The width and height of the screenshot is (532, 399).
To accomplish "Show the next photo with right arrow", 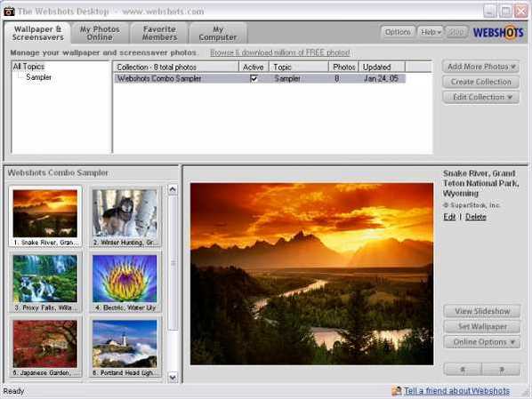I will 501,369.
